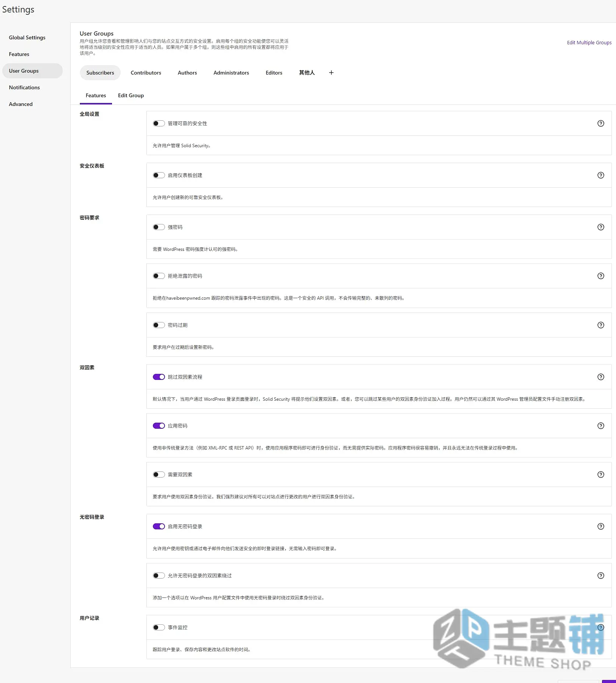This screenshot has width=616, height=683.
Task: Open Features in settings sidebar
Action: pos(19,54)
